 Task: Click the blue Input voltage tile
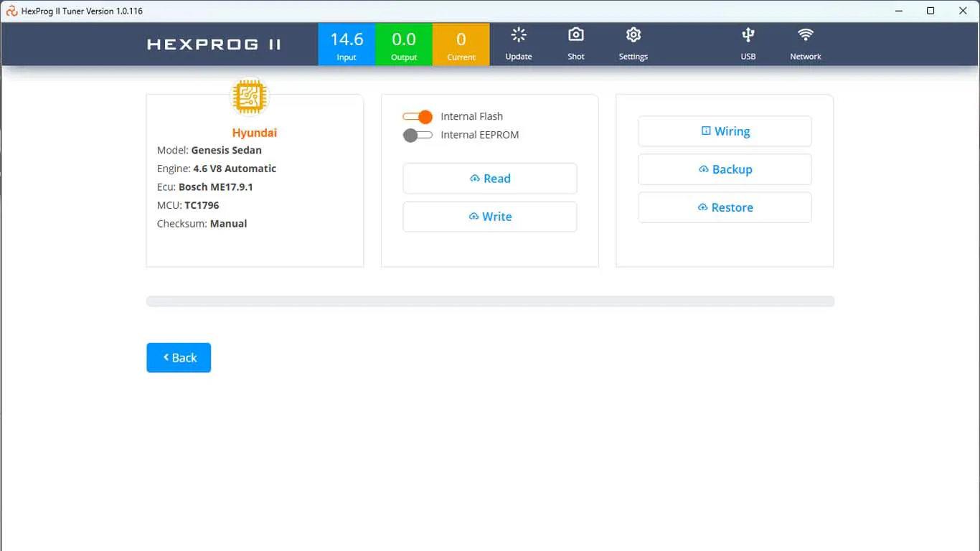coord(347,44)
